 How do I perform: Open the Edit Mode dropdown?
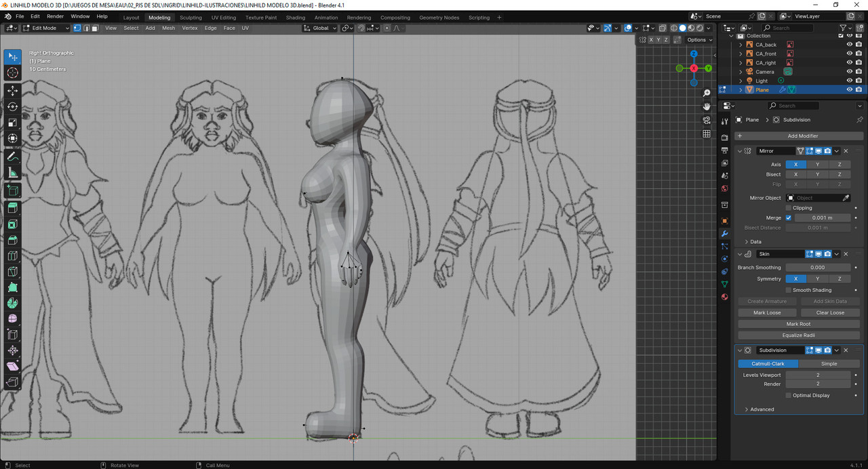click(x=46, y=28)
